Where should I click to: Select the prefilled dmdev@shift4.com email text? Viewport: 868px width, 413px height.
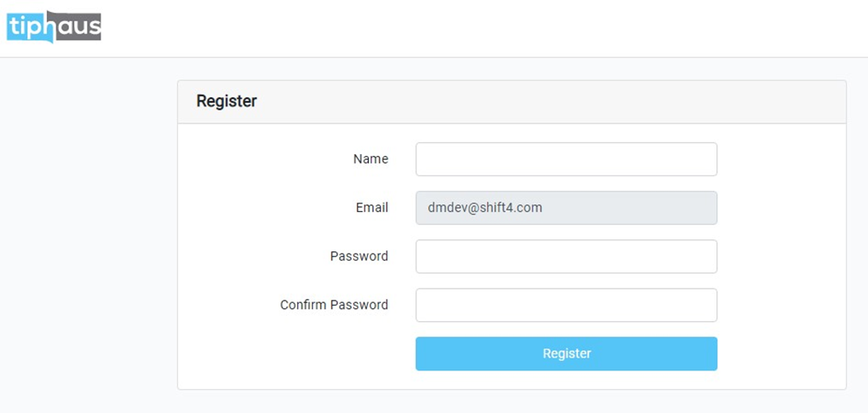pyautogui.click(x=486, y=208)
